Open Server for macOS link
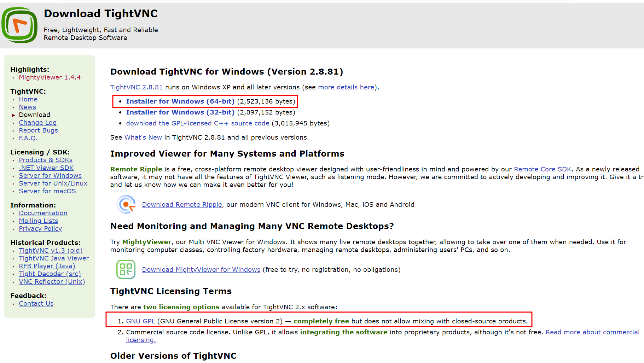The height and width of the screenshot is (363, 644). coord(47,191)
